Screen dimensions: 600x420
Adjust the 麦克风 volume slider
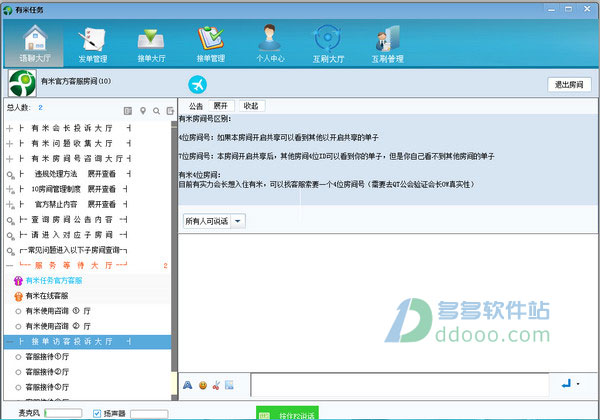(63, 413)
